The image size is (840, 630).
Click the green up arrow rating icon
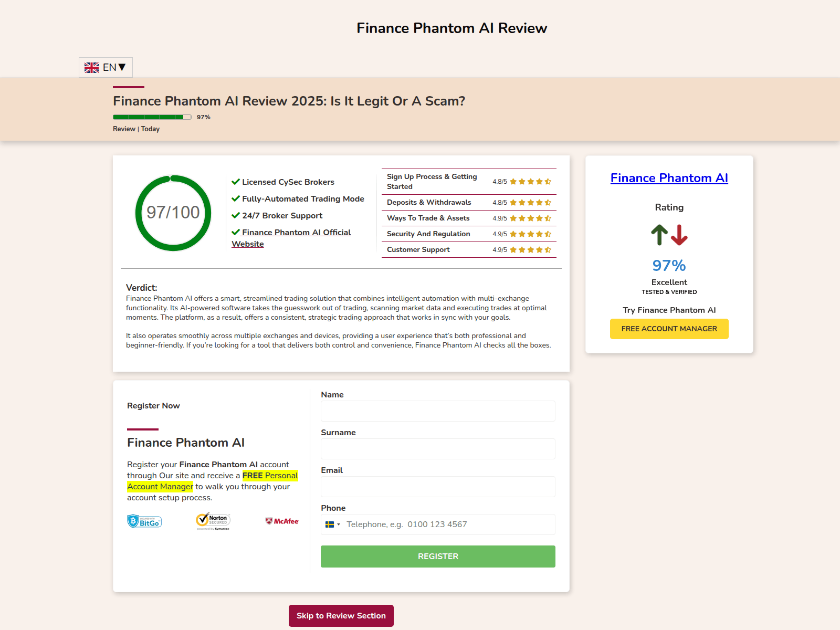659,235
